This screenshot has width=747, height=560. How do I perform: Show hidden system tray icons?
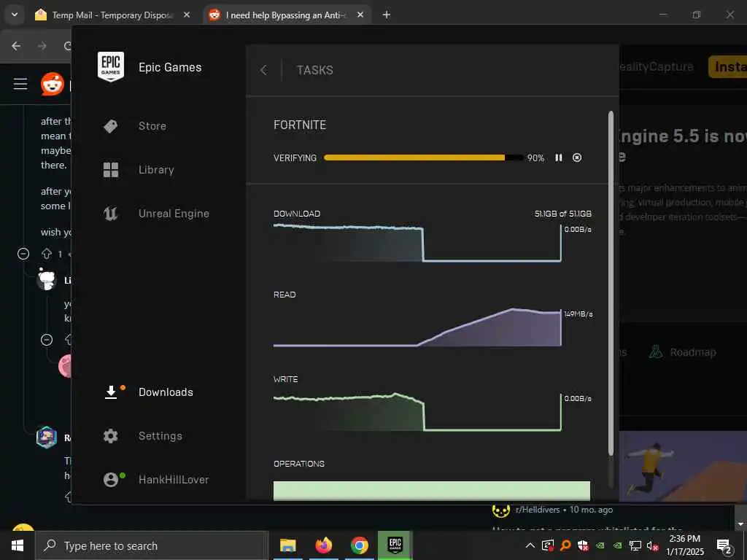pyautogui.click(x=530, y=545)
